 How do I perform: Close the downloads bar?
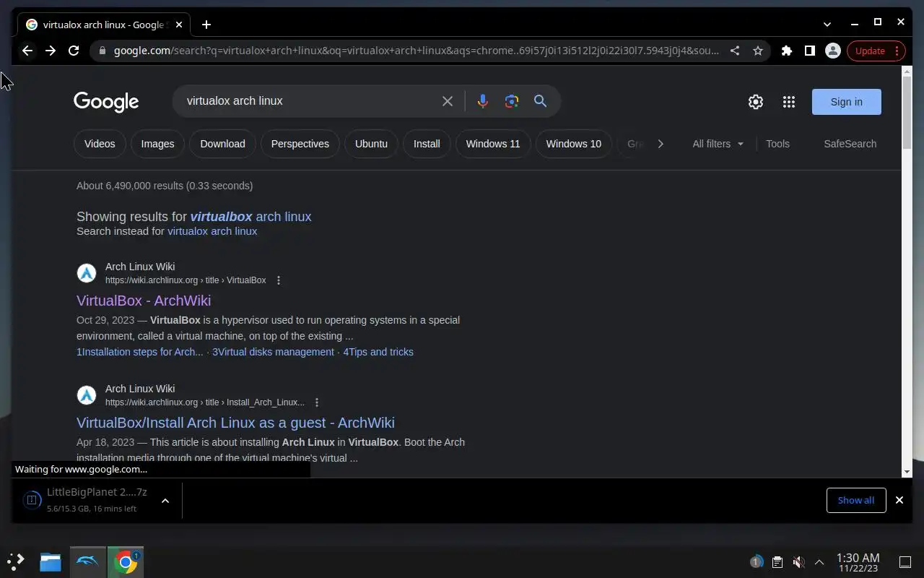(899, 500)
